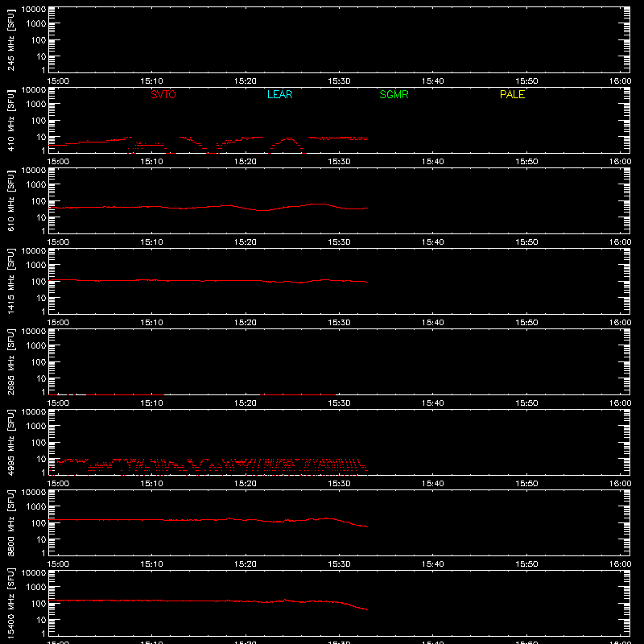Click the 1000 tick label on the 15400 MHz axis
The height and width of the screenshot is (644, 644).
(x=36, y=587)
